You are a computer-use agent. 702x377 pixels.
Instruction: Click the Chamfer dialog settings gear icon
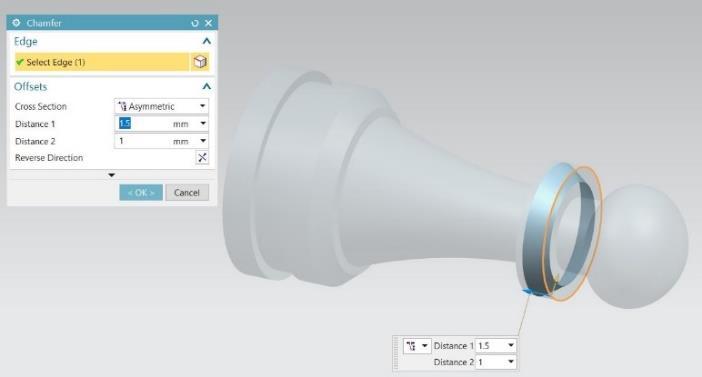[x=17, y=23]
